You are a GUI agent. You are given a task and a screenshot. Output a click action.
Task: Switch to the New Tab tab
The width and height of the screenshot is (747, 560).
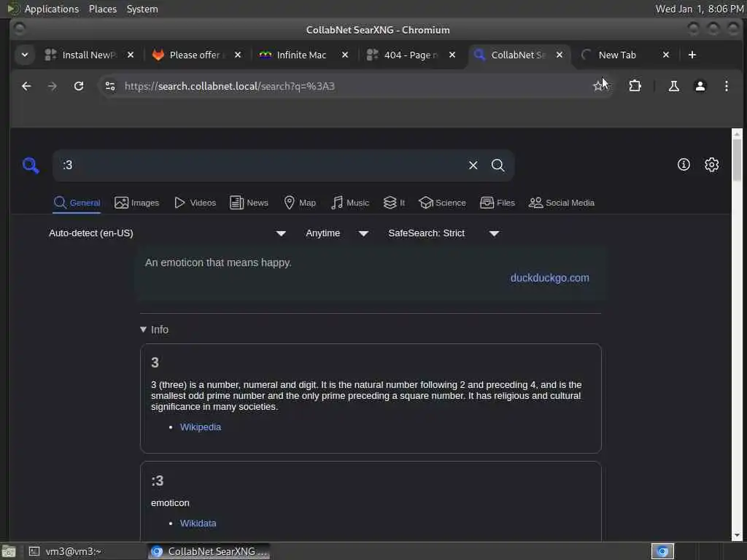tap(617, 55)
